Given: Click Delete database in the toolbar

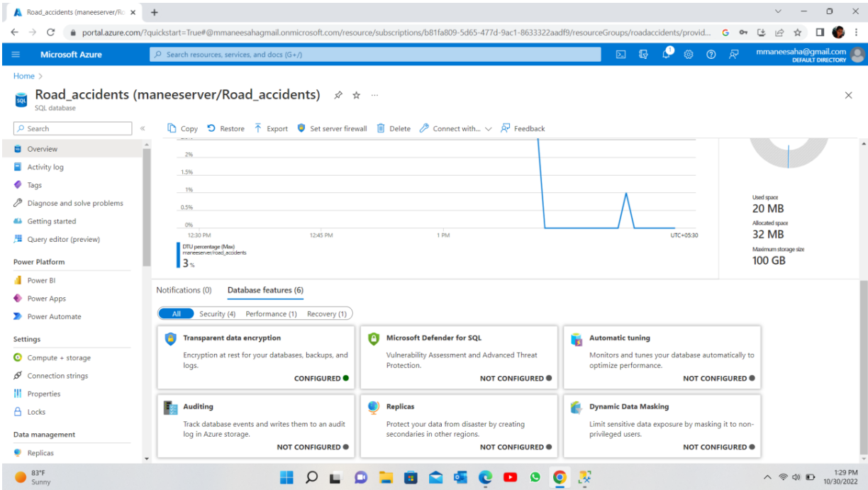Looking at the screenshot, I should (x=394, y=128).
